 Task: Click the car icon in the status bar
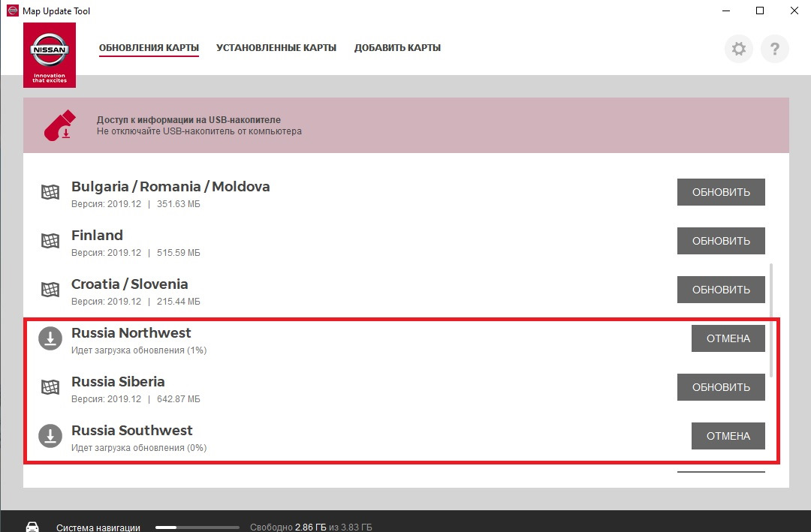[x=32, y=527]
